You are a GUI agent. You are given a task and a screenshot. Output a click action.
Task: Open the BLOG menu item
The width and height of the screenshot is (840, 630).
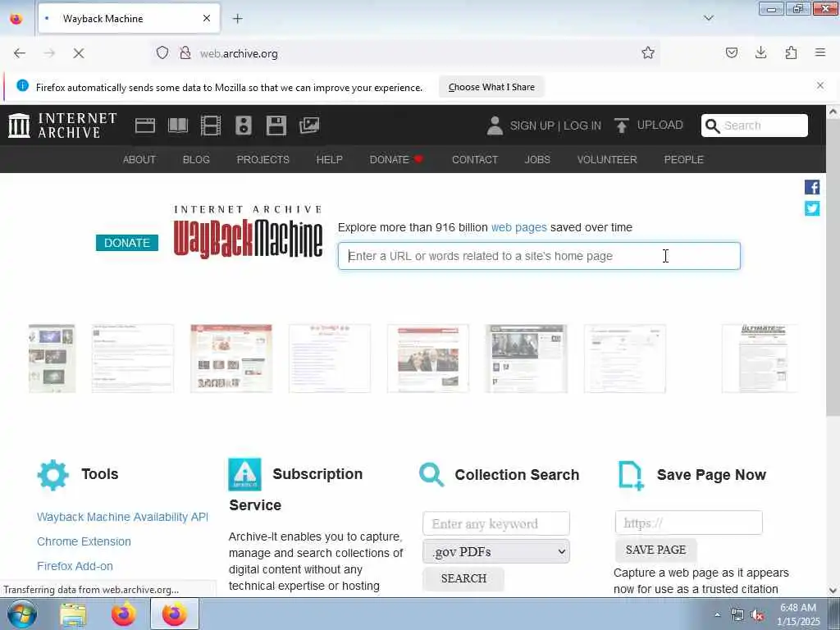[196, 160]
